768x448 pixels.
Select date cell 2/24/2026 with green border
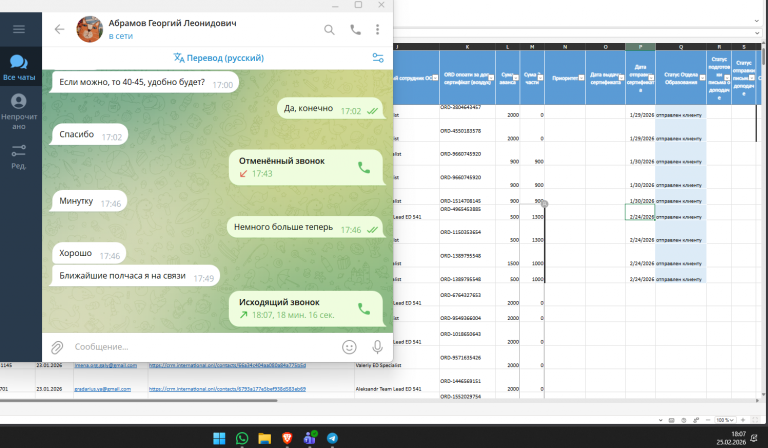click(x=640, y=212)
